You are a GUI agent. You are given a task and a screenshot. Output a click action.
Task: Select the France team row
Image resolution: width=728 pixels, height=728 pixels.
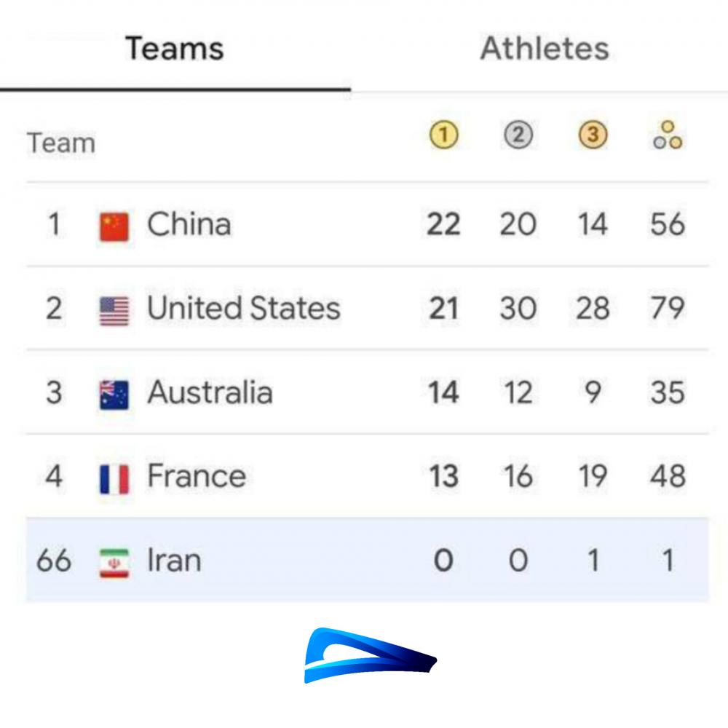[x=367, y=476]
